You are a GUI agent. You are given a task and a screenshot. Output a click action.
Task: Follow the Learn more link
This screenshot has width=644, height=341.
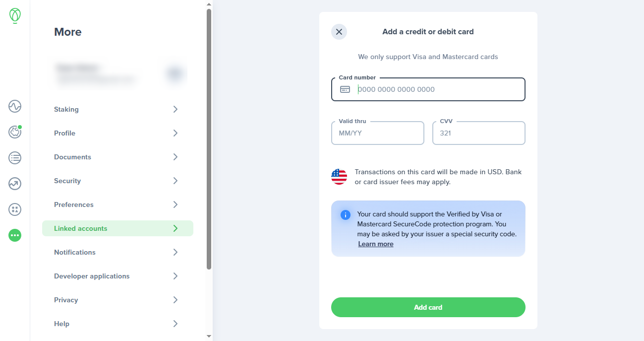[x=376, y=244]
